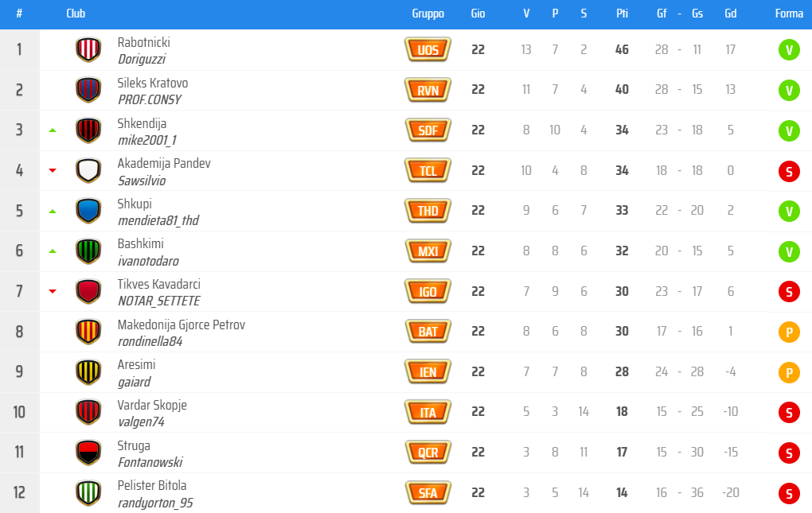
Task: Click Makedonija Gjorce Petrov's orange P form badge
Action: tap(788, 332)
